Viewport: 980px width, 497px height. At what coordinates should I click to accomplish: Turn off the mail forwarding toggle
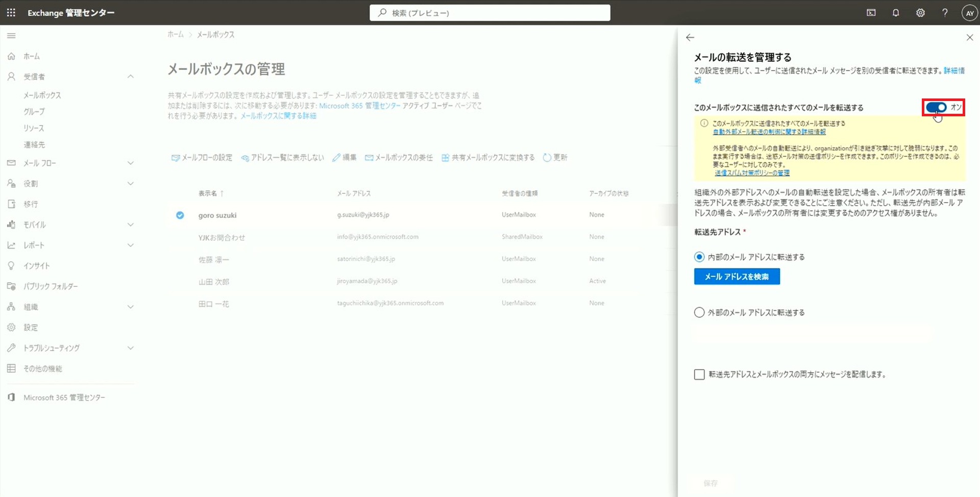[x=937, y=107]
